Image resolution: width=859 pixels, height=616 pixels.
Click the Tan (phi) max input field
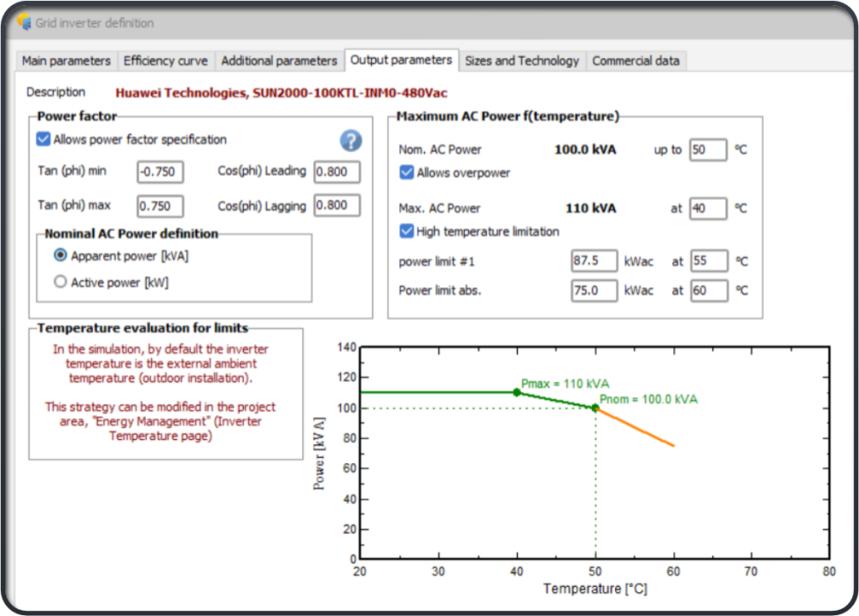[160, 206]
